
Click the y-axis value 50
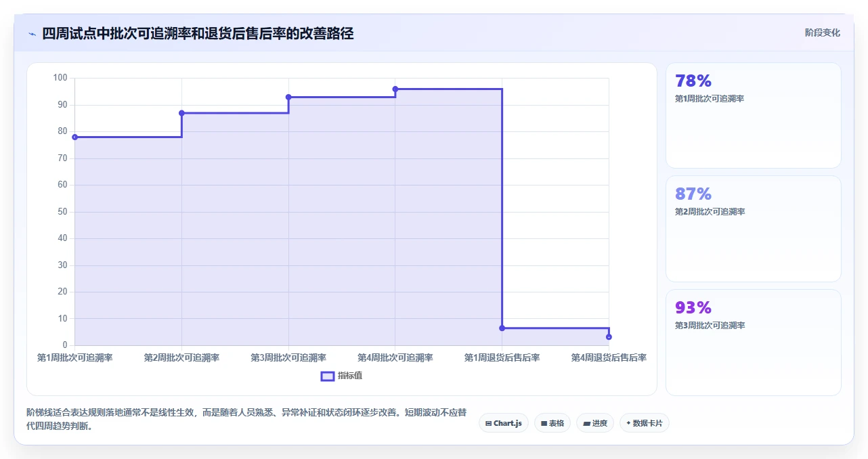[62, 212]
